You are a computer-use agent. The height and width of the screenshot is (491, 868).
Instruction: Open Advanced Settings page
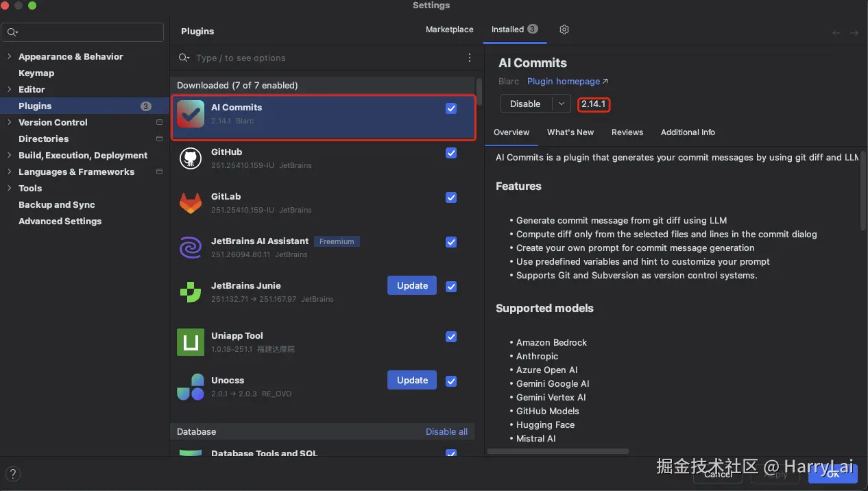pyautogui.click(x=60, y=221)
